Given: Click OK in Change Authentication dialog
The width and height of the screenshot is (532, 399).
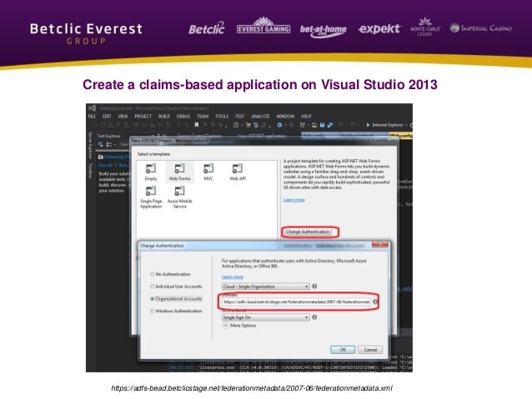Looking at the screenshot, I should [343, 350].
